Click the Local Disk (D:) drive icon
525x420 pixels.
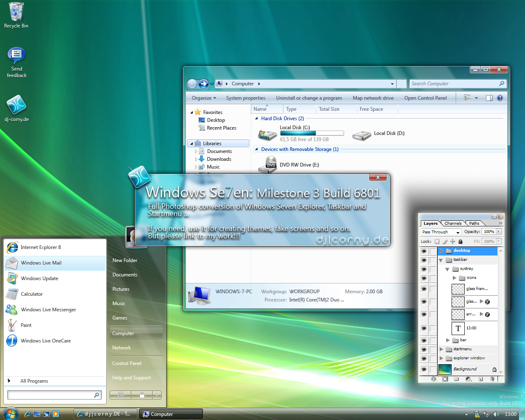[362, 135]
